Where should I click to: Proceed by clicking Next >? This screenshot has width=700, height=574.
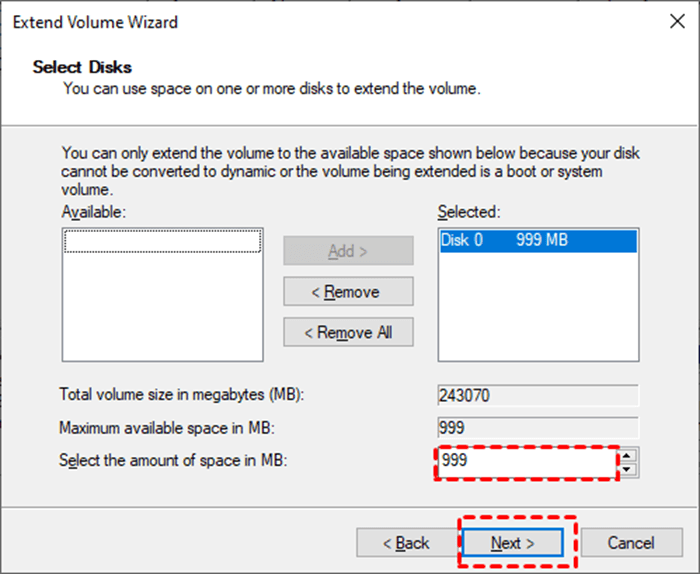point(513,543)
